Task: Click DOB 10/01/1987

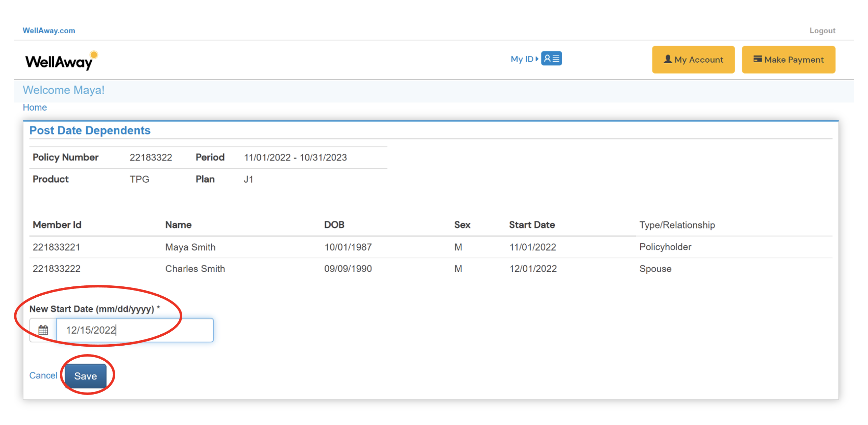Action: tap(348, 247)
